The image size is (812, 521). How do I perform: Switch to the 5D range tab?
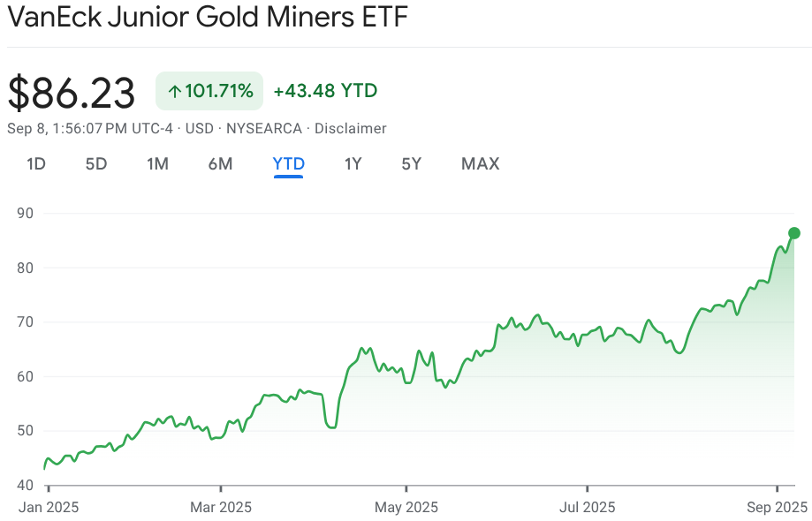[96, 163]
